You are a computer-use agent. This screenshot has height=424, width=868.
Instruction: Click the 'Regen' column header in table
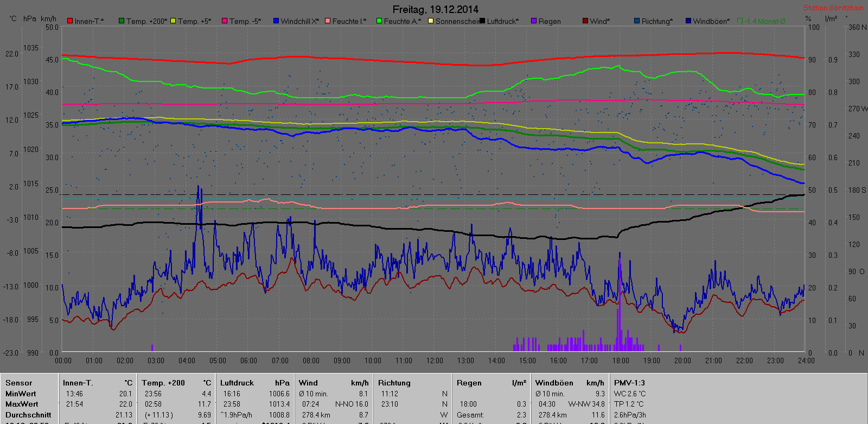tap(469, 383)
